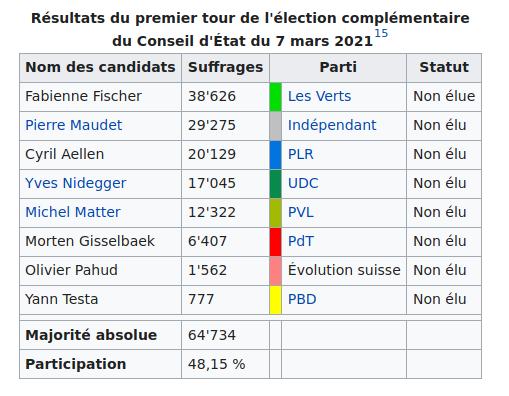Open the Les Verts party link
509x396 pixels.
319,96
